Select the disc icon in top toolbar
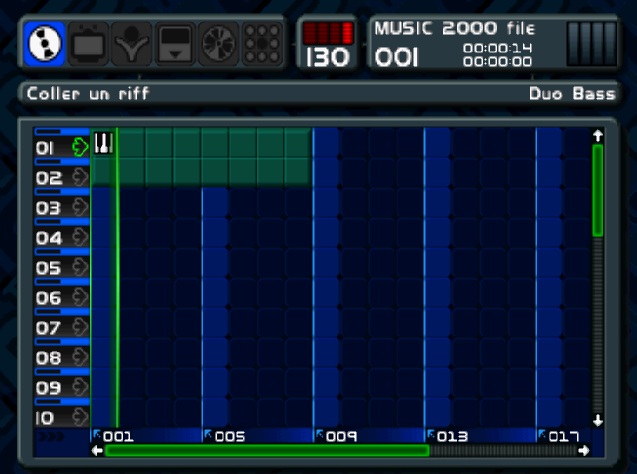 pyautogui.click(x=44, y=44)
